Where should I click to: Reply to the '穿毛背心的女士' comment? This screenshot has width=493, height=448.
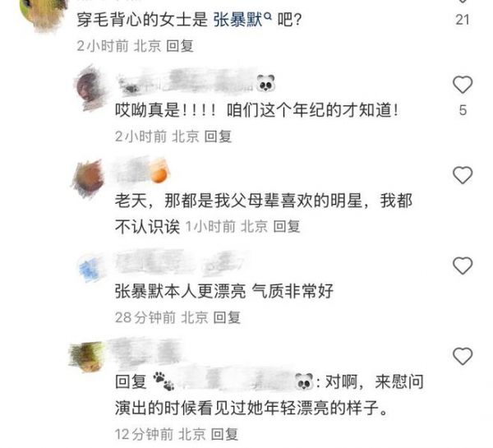(x=179, y=46)
